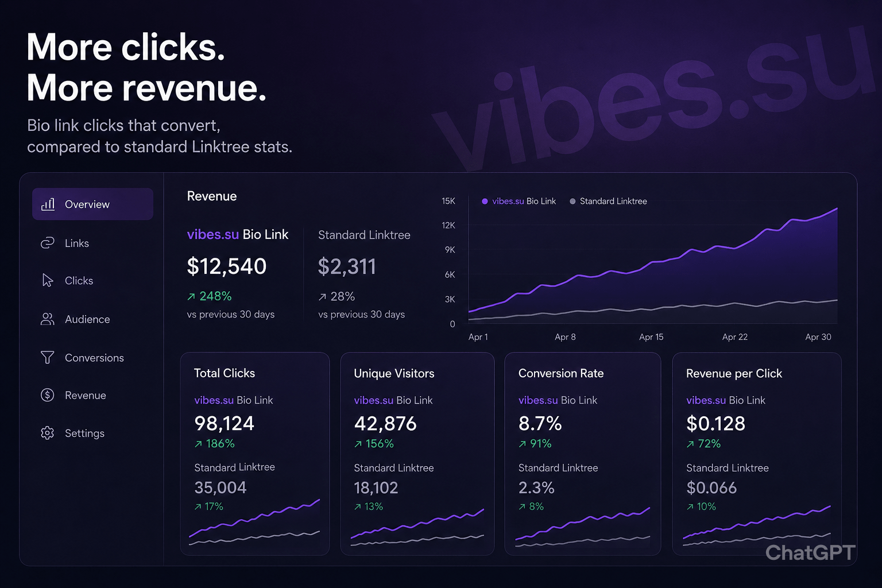Open the Links sidebar item
Image resolution: width=882 pixels, height=588 pixels.
click(x=92, y=243)
